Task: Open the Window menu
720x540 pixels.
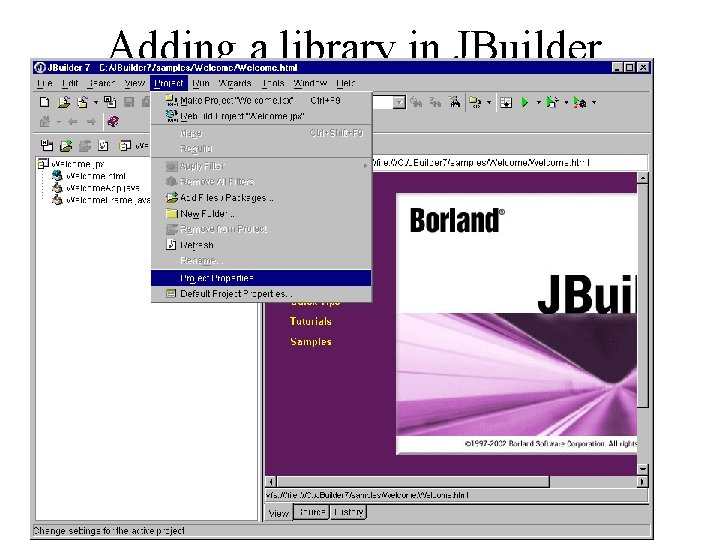Action: 310,83
